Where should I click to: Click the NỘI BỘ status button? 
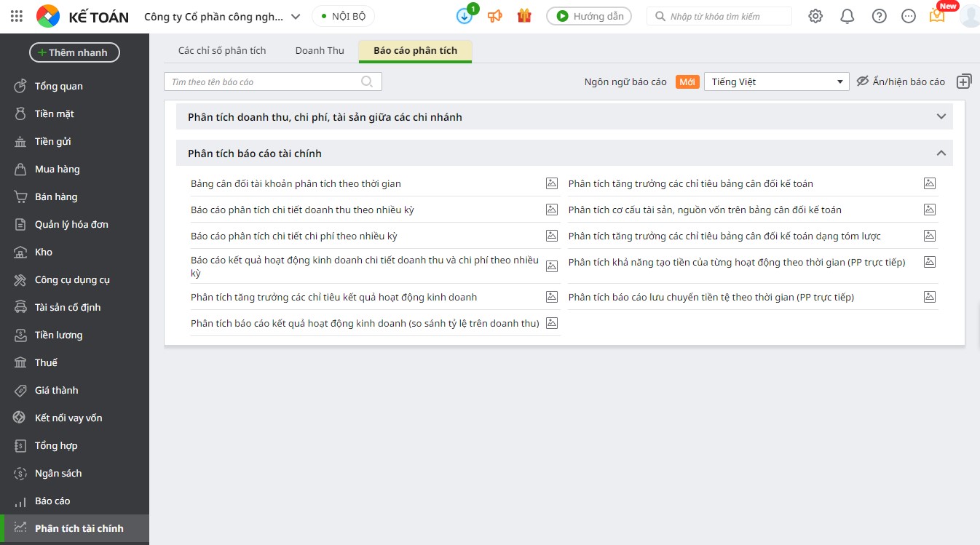(343, 16)
